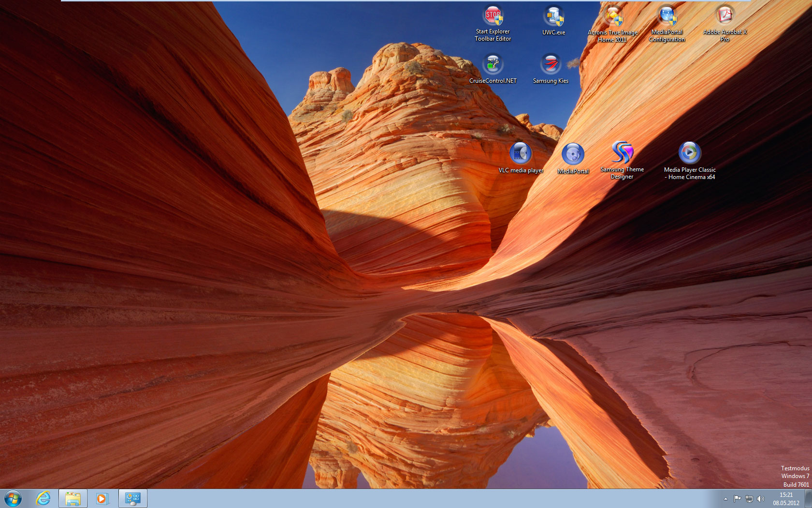Select the VLC media player icon
This screenshot has height=508, width=812.
(521, 158)
